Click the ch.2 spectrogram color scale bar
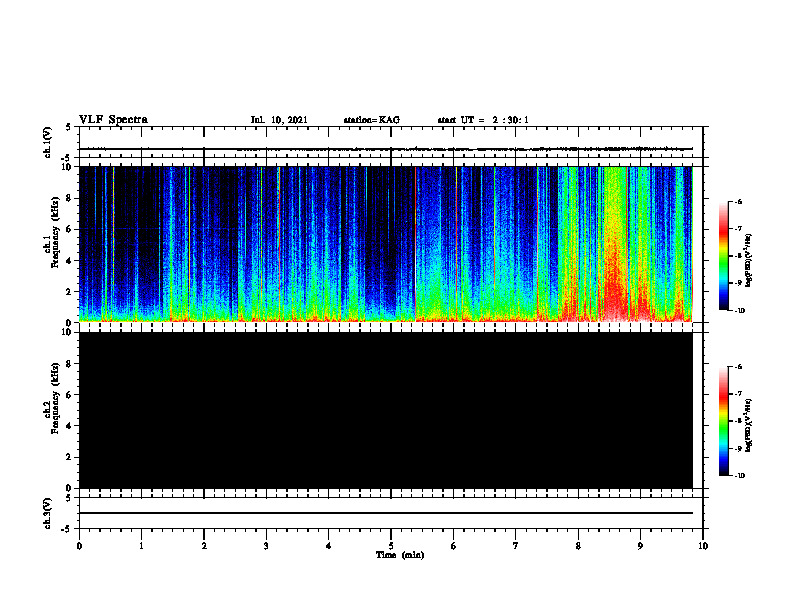The image size is (792, 612). [724, 421]
